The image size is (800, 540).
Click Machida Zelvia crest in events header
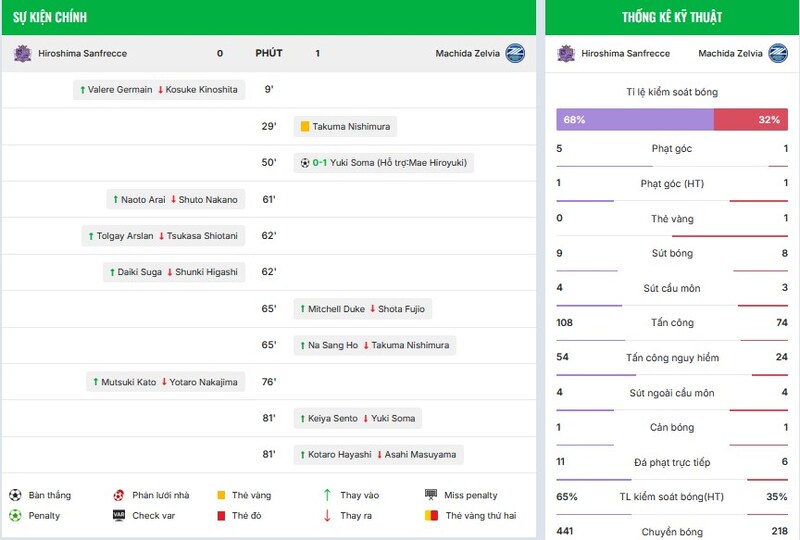pyautogui.click(x=515, y=53)
